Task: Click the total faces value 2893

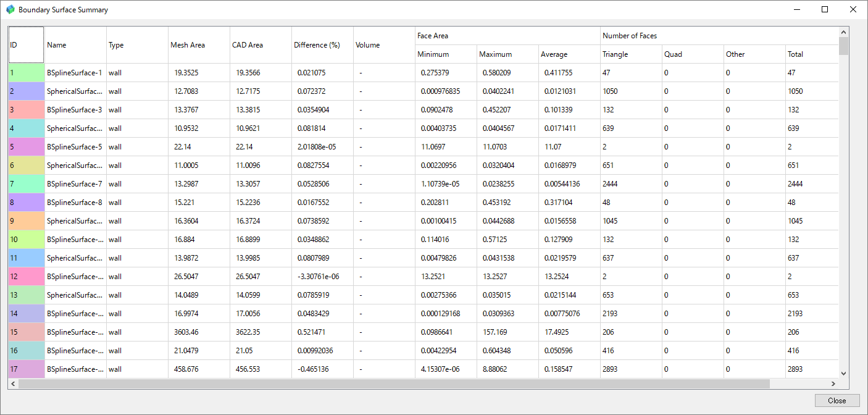Action: (x=795, y=369)
